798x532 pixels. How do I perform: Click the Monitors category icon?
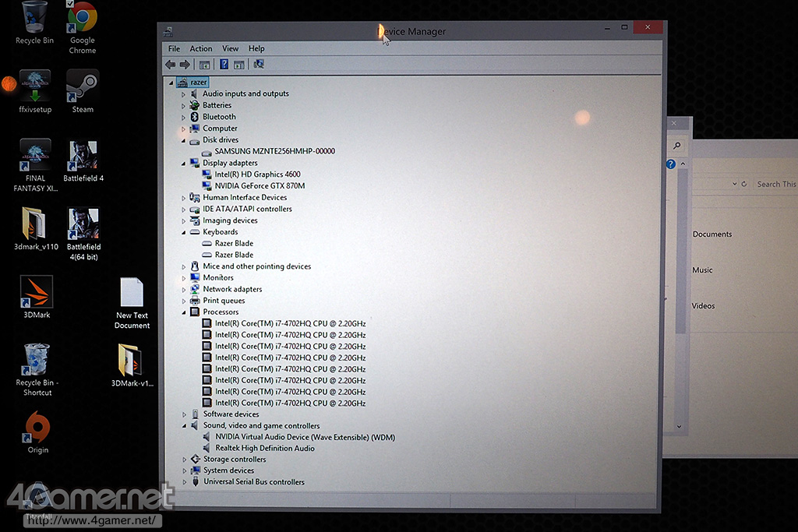(195, 277)
